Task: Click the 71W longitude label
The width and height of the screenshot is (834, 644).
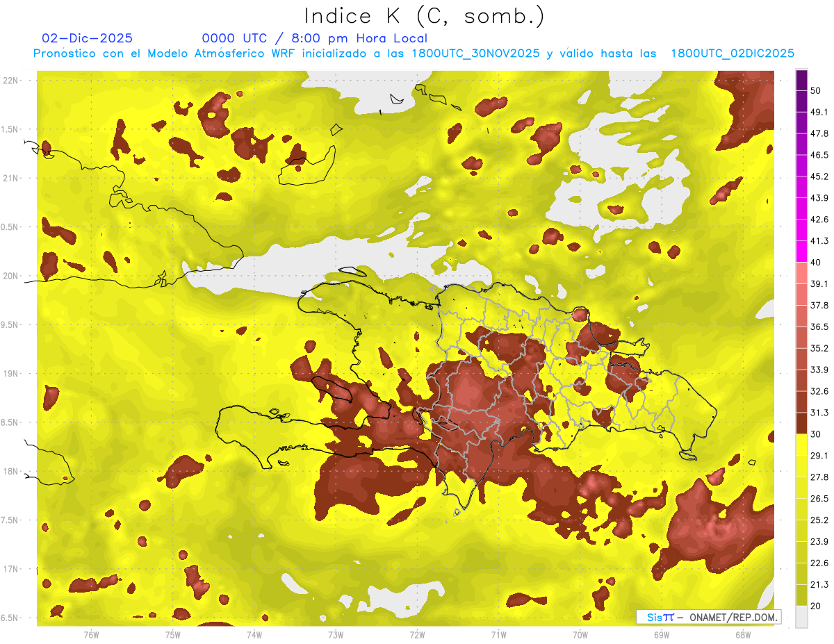Action: [498, 635]
